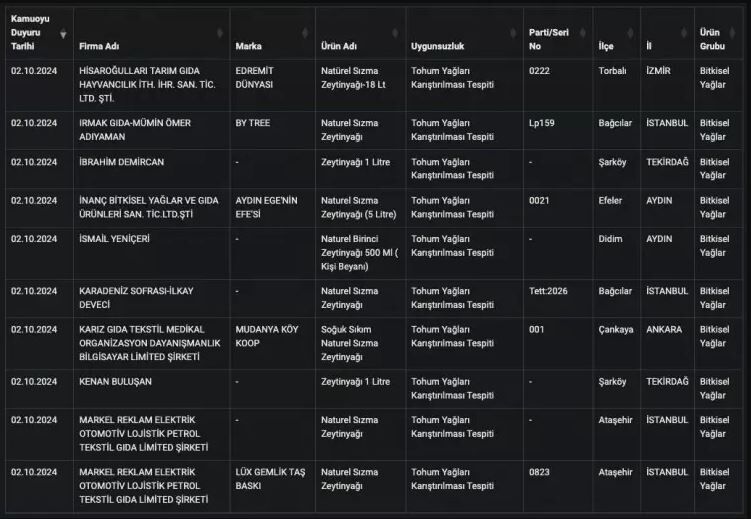Click the Uygunsuzluk column sort icon

514,33
